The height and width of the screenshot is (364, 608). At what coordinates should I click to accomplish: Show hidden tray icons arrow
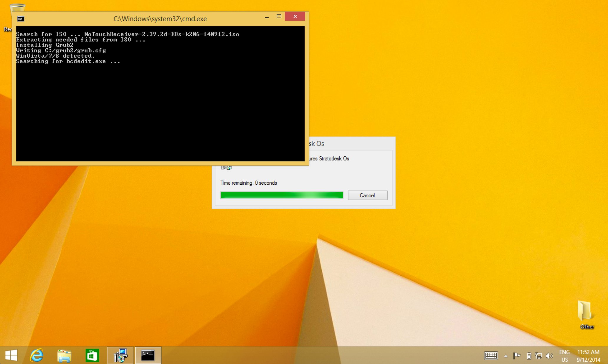tap(506, 356)
